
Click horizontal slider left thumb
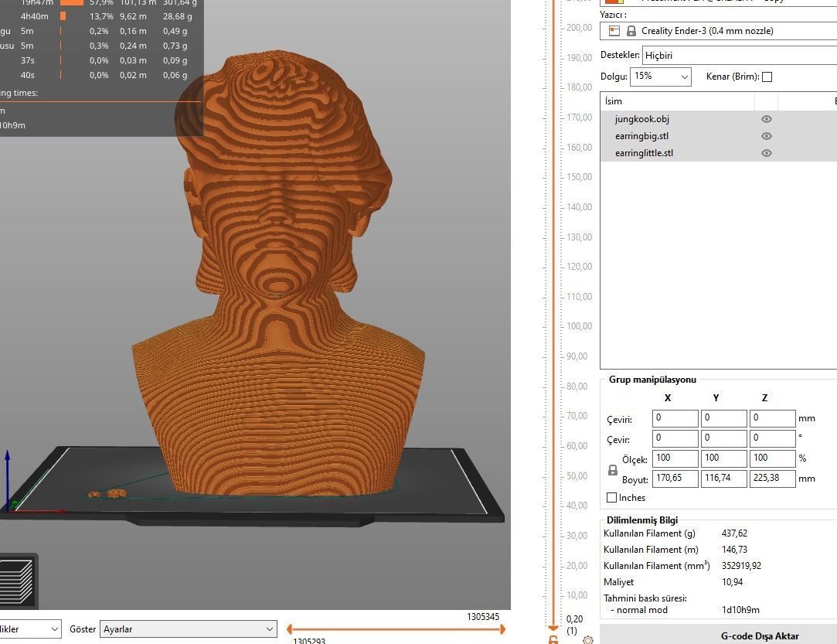tap(289, 629)
